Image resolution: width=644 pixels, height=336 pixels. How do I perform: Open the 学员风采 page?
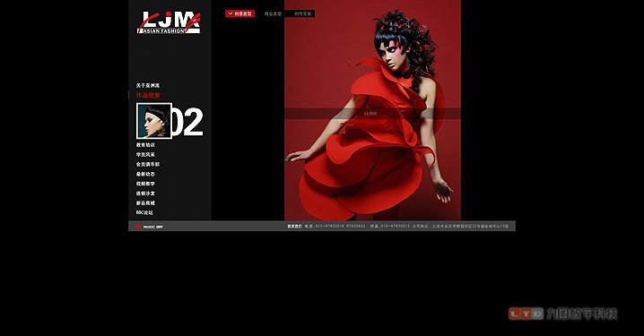146,155
